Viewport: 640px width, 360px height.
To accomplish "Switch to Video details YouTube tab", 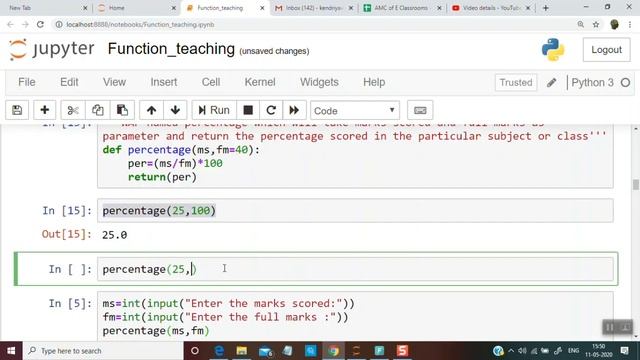I will point(491,8).
